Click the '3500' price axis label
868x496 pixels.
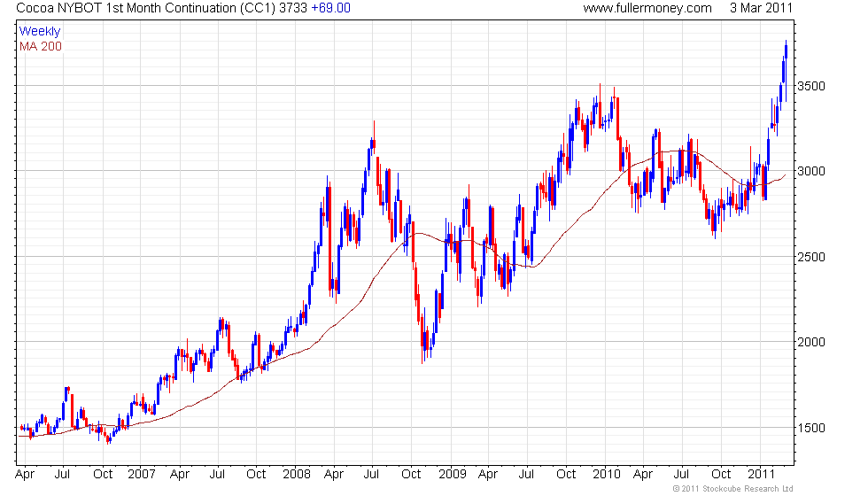811,86
